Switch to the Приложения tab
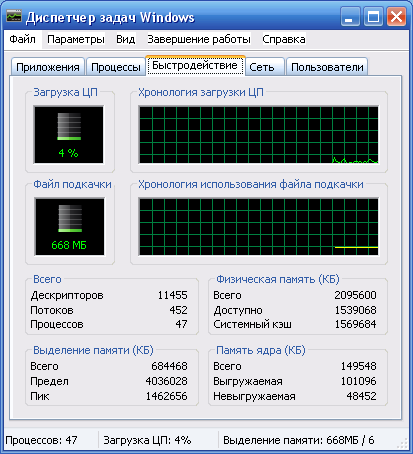This screenshot has width=413, height=454. (48, 67)
